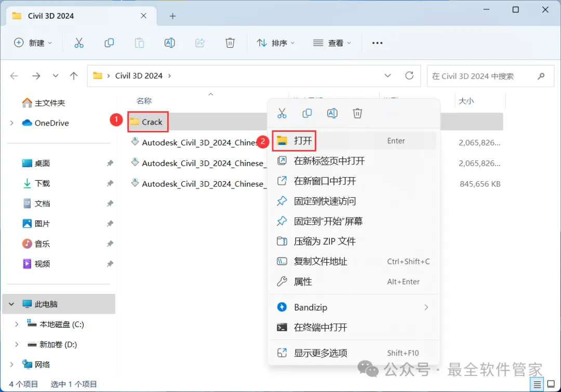Go up one folder level

tap(74, 76)
